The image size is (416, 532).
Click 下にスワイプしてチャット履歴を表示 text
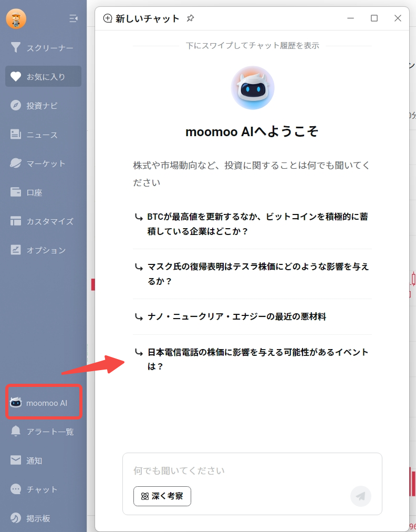click(x=253, y=45)
